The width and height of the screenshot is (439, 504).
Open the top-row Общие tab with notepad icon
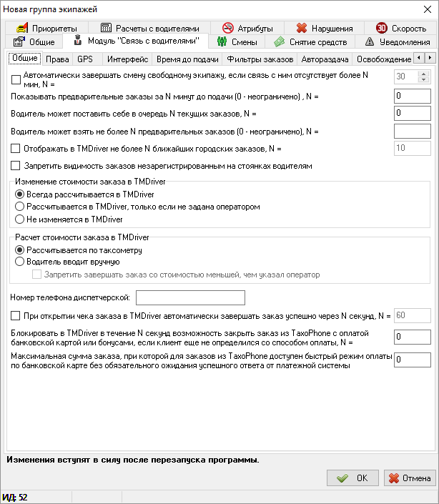click(34, 41)
